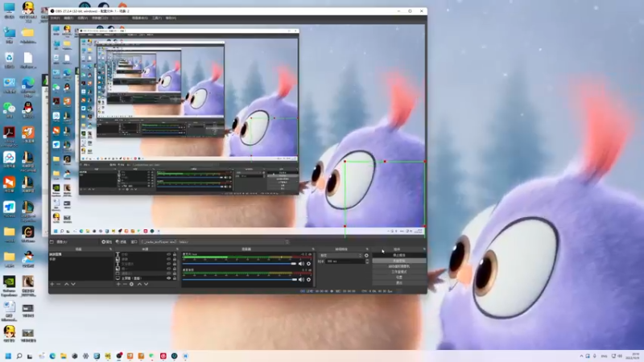
Task: Pop out the Audio Mixer dock header icon
Action: click(x=313, y=249)
